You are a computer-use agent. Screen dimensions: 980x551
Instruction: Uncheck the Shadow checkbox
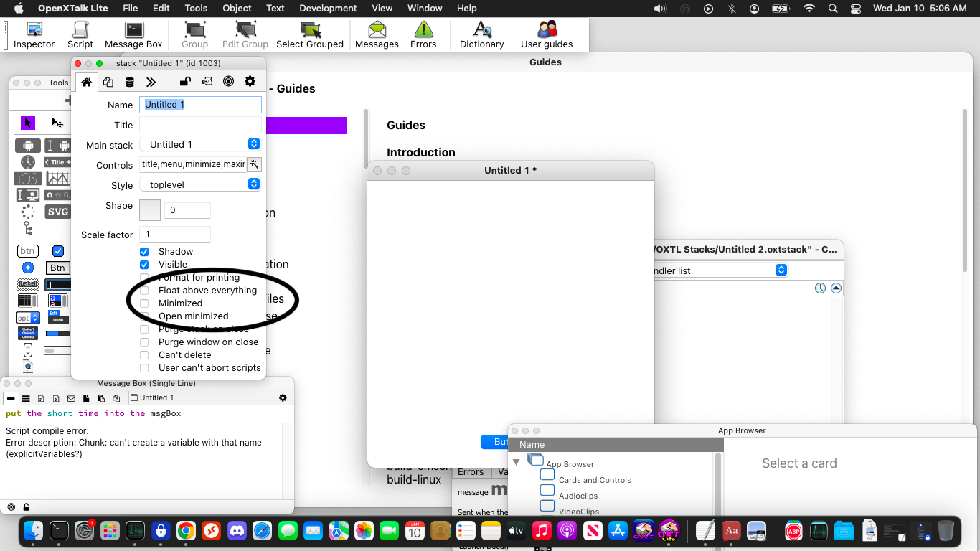tap(144, 252)
